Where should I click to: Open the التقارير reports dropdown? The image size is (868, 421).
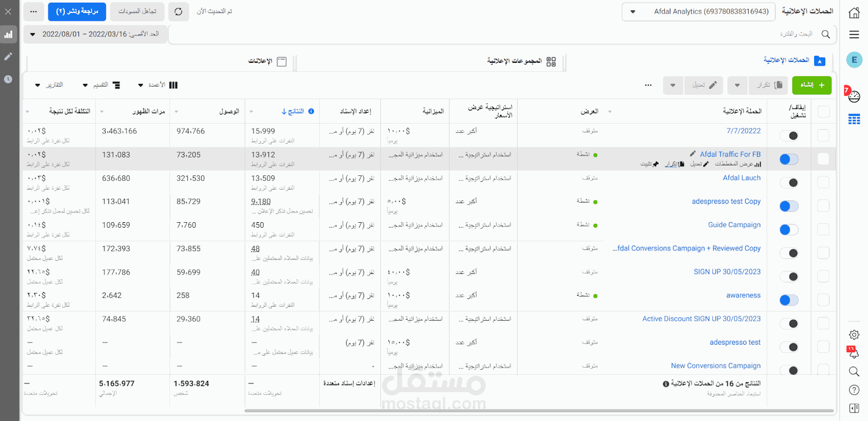pos(49,85)
